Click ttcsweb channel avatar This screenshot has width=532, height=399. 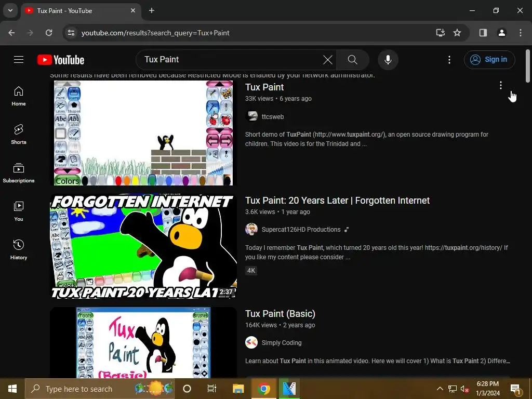point(251,116)
